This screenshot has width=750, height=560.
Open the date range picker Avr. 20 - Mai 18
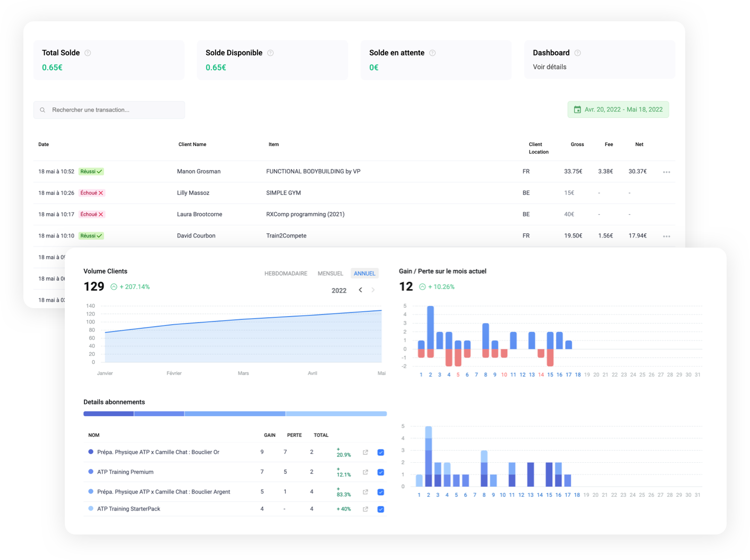618,109
